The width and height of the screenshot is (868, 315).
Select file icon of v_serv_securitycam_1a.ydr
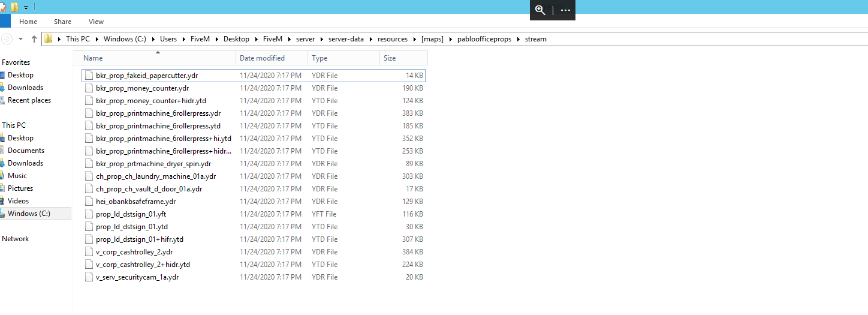click(89, 277)
